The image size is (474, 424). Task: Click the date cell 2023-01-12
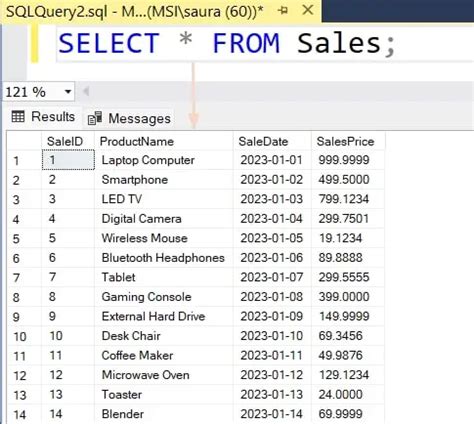272,375
